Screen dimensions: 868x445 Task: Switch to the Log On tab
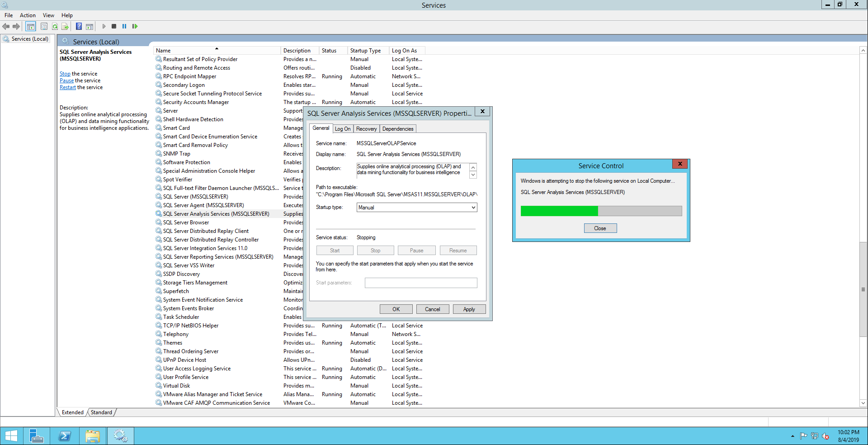click(343, 129)
